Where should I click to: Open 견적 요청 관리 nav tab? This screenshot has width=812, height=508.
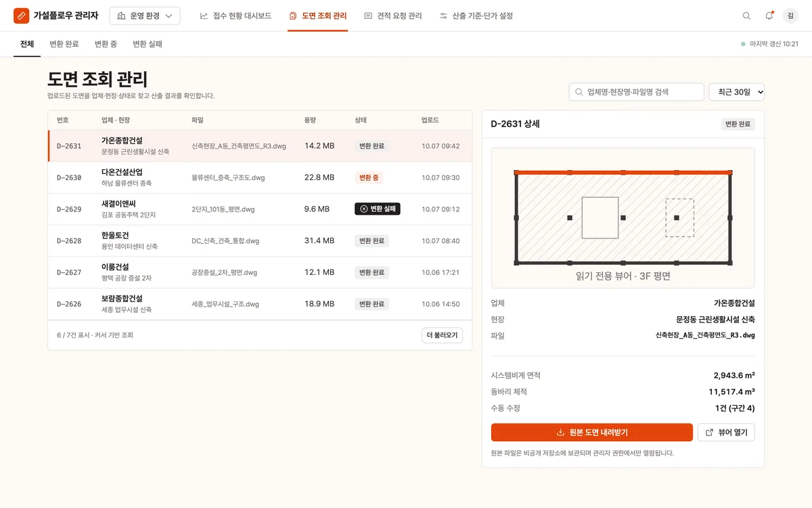[392, 16]
